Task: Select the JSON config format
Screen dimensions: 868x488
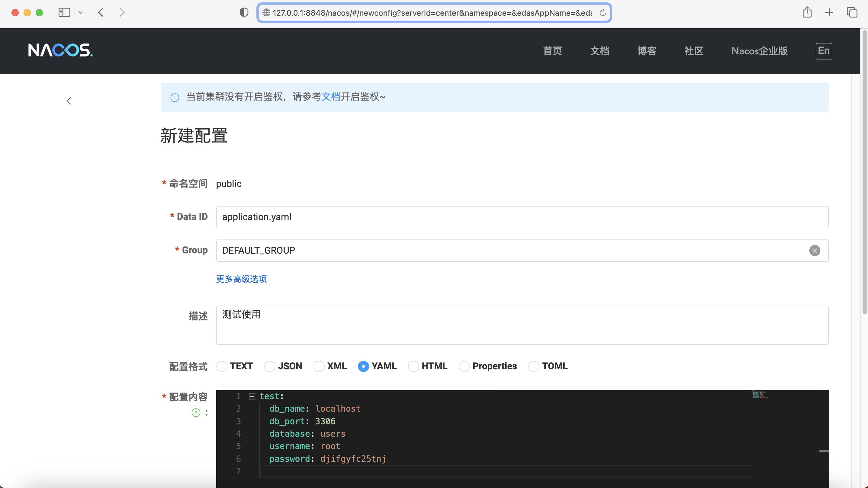Action: (270, 366)
